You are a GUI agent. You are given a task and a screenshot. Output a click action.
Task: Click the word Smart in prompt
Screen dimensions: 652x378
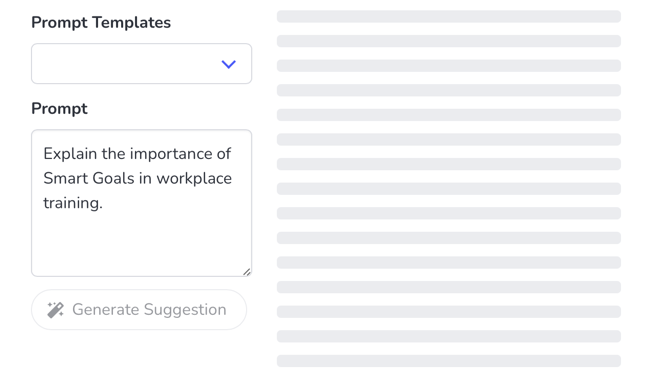point(66,178)
